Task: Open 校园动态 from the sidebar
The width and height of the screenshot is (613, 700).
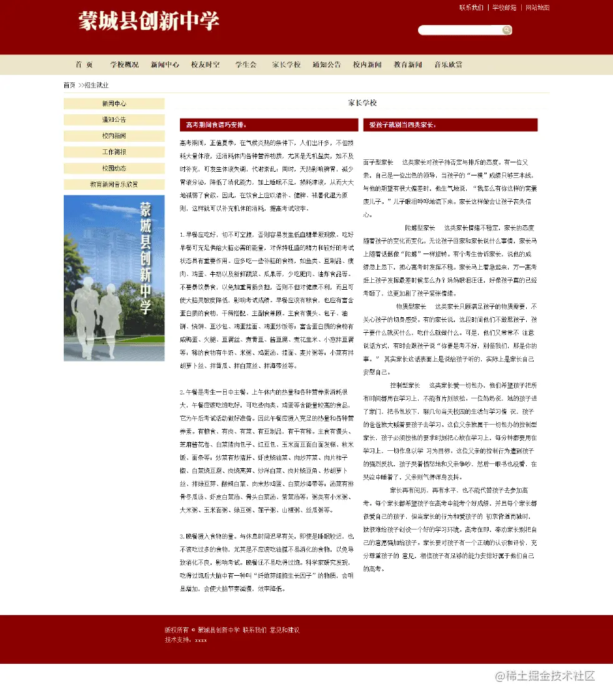Action: pos(113,168)
